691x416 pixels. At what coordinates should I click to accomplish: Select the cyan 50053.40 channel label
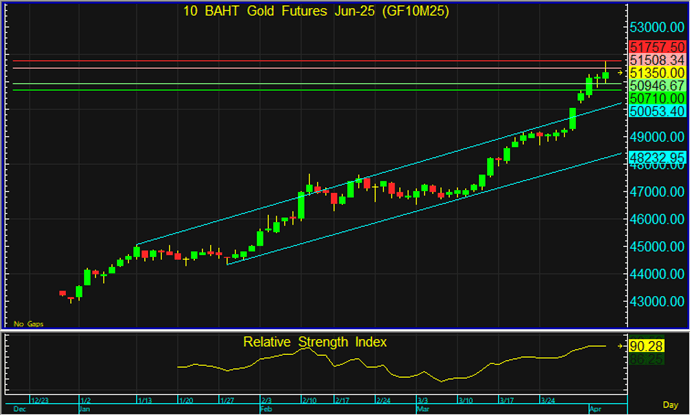657,113
